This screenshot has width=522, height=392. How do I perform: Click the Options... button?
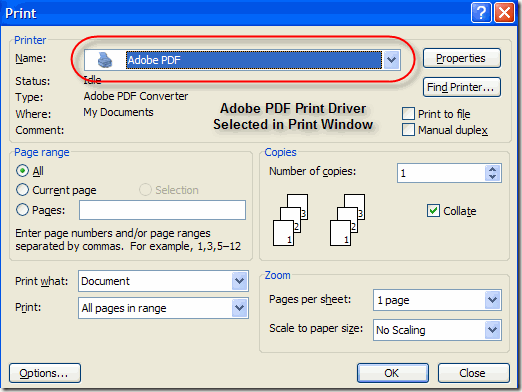(45, 373)
